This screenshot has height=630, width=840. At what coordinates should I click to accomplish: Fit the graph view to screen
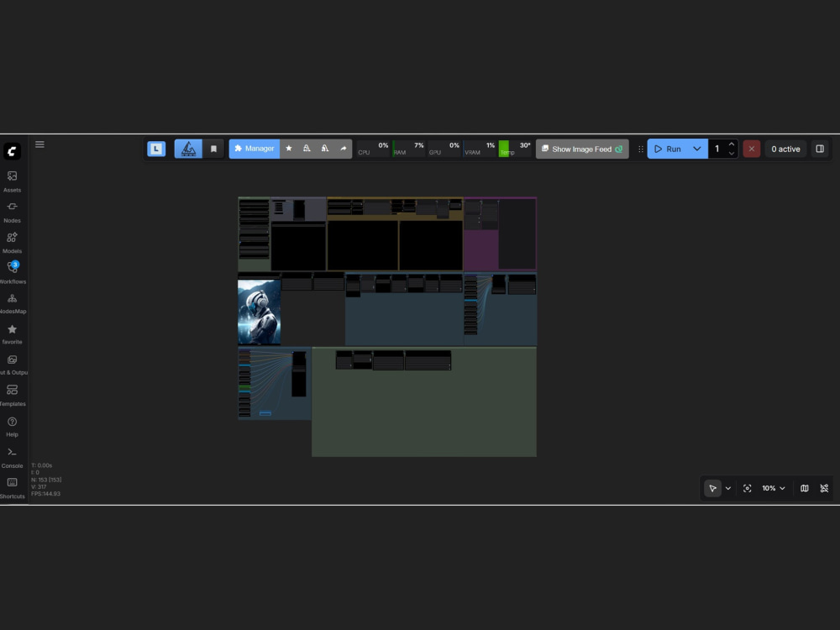(748, 488)
